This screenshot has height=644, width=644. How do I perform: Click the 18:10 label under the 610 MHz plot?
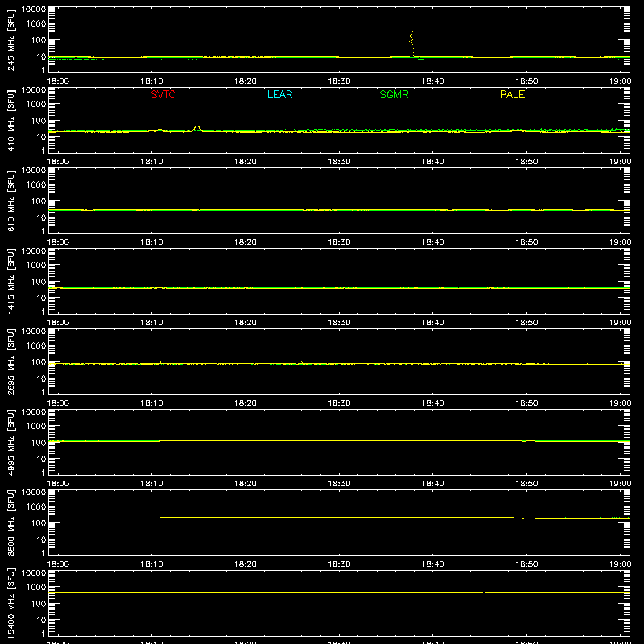[152, 242]
